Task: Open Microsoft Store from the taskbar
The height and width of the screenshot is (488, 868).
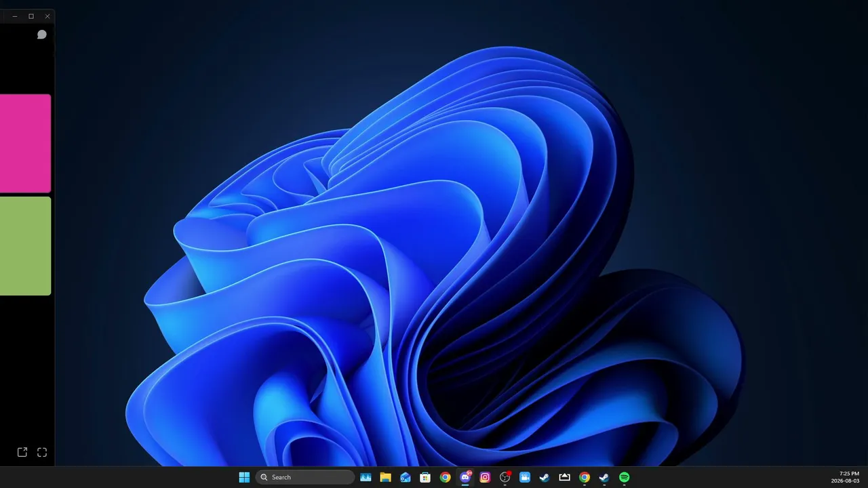Action: click(x=425, y=477)
